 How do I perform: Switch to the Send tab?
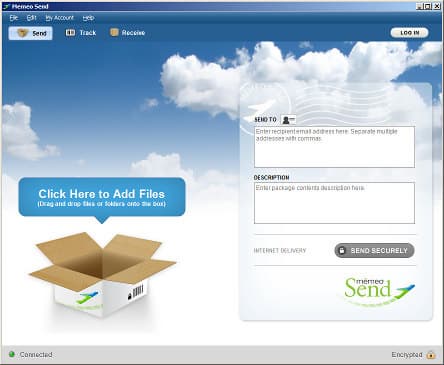(x=31, y=33)
